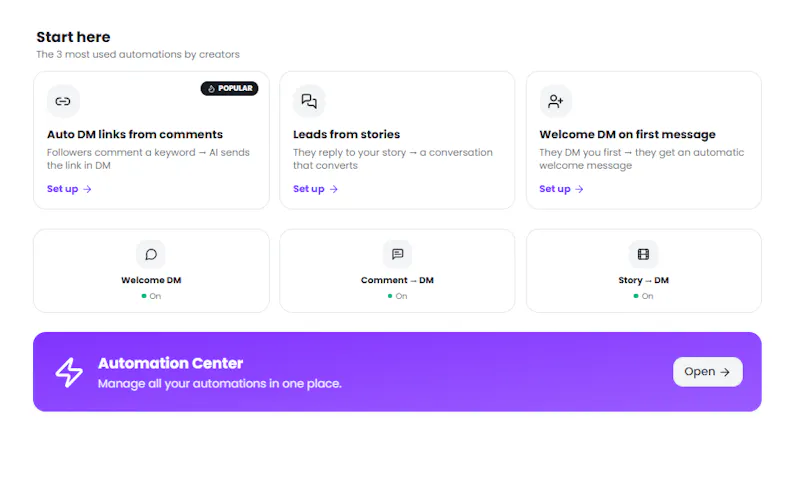Open the Automation Center
Viewport: 800px width, 482px height.
click(x=707, y=372)
